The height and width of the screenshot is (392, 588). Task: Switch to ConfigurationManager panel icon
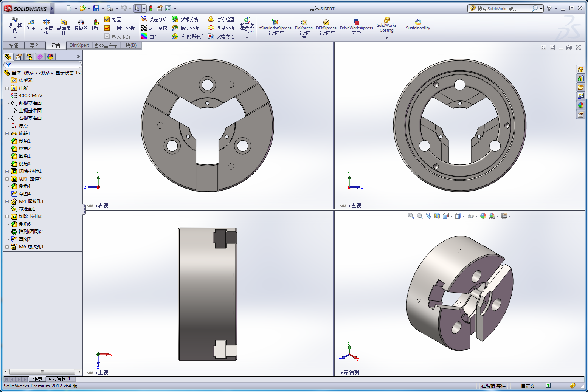tap(29, 57)
